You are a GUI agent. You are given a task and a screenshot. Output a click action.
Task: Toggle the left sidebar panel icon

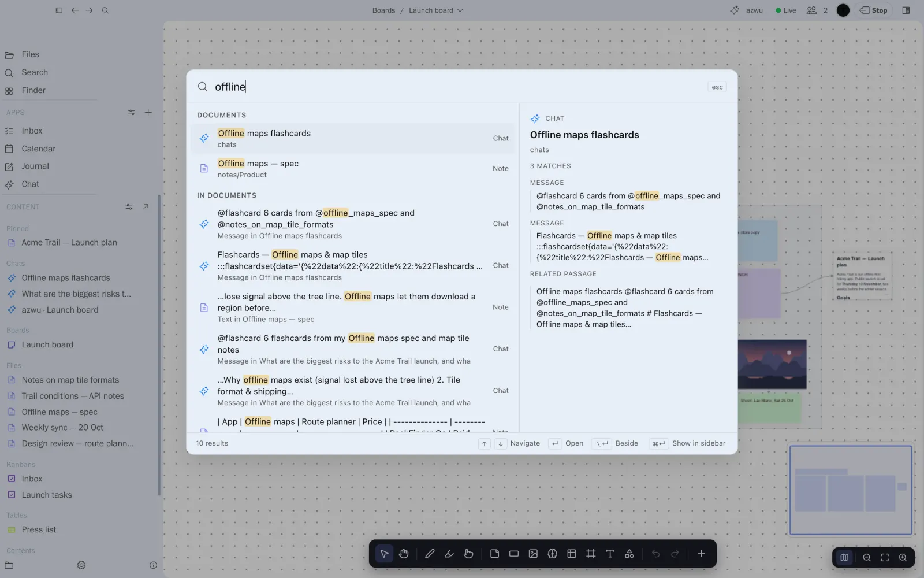(59, 10)
